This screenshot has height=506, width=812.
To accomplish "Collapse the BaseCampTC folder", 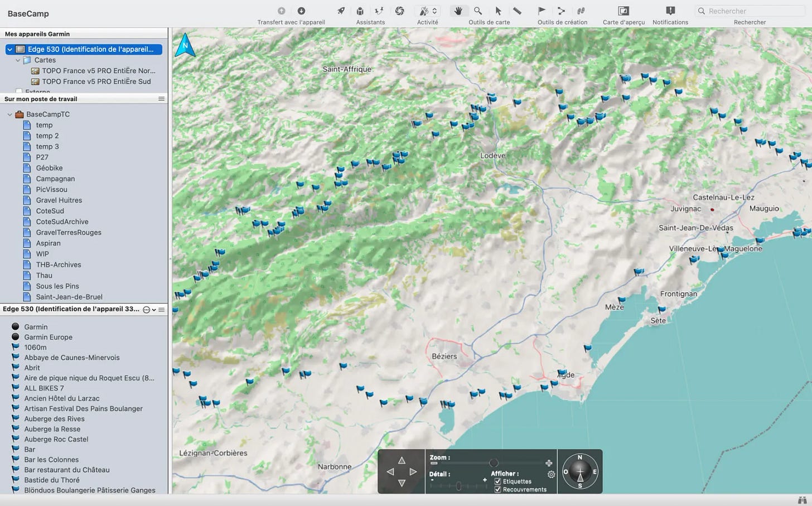I will pos(9,114).
